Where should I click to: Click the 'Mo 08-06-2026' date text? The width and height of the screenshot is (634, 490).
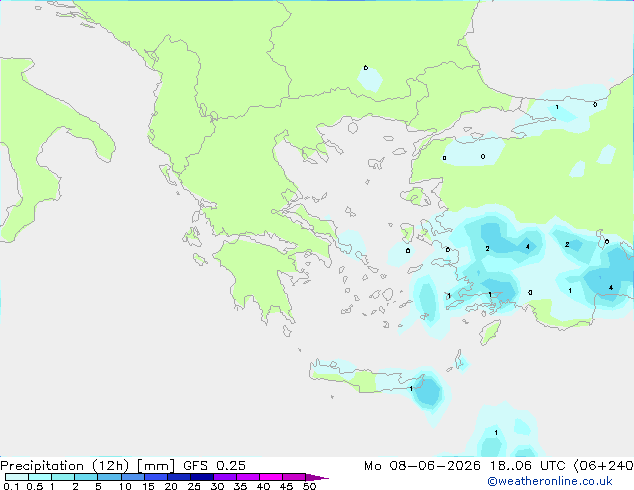[423, 466]
